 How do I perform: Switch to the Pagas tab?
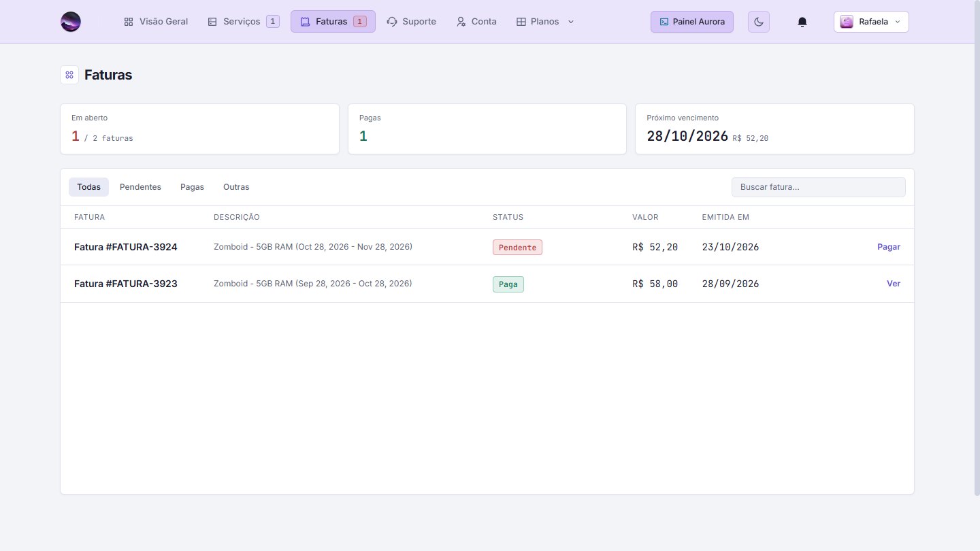point(192,187)
